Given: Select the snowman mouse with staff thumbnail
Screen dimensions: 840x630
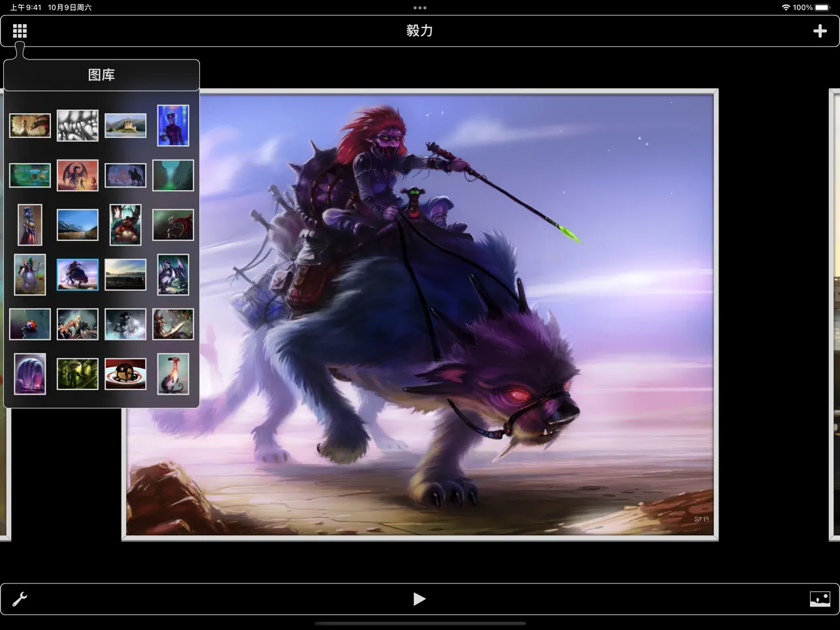Looking at the screenshot, I should 29,274.
